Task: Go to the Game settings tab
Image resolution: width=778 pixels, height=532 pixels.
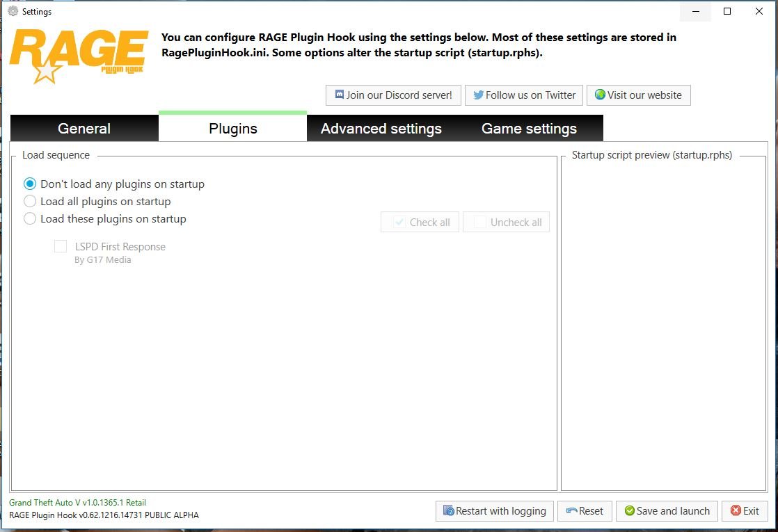Action: coord(529,129)
